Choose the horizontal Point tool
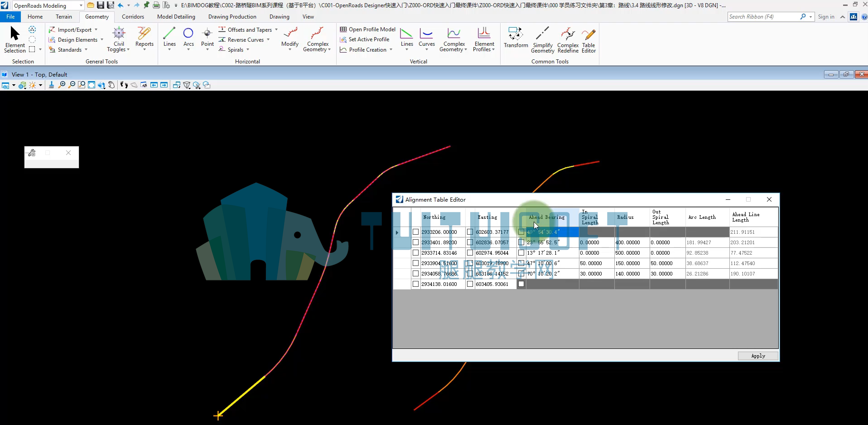The height and width of the screenshot is (425, 868). click(207, 38)
